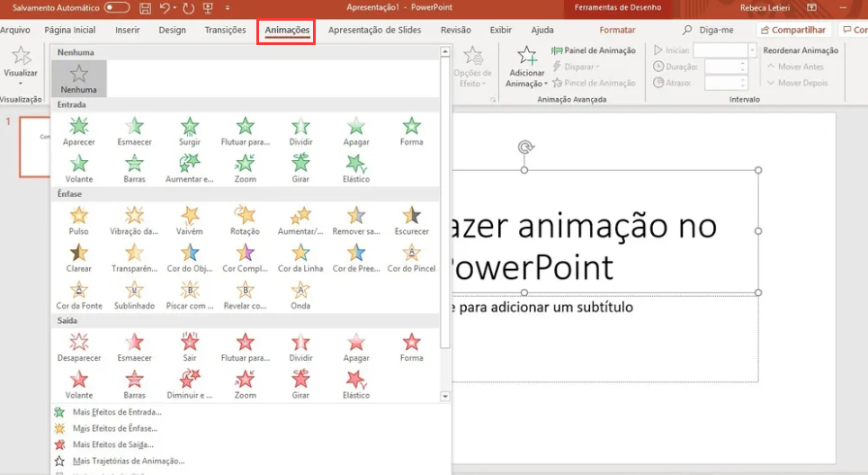Open the Animações ribbon tab
The height and width of the screenshot is (475, 868).
287,30
